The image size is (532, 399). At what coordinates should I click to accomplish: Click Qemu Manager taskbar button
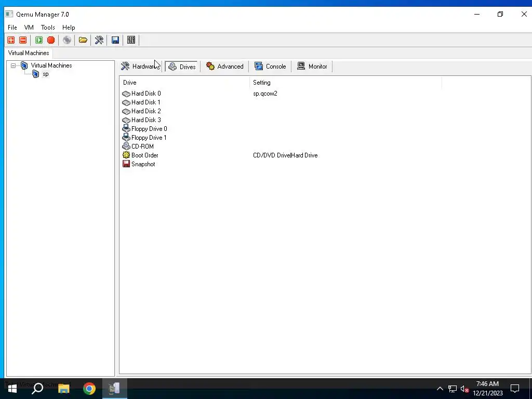[x=115, y=389]
